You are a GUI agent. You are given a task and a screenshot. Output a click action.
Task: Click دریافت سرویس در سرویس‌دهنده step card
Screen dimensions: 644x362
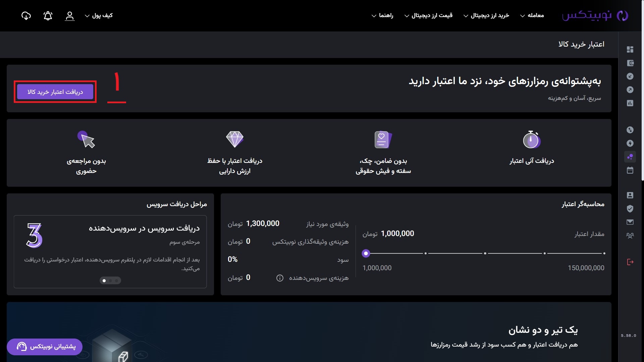point(110,252)
